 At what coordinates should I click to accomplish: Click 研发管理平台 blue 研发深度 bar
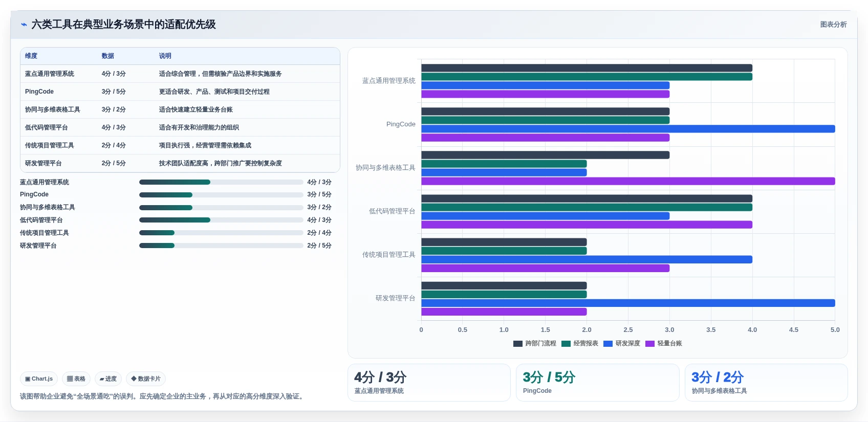coord(628,303)
